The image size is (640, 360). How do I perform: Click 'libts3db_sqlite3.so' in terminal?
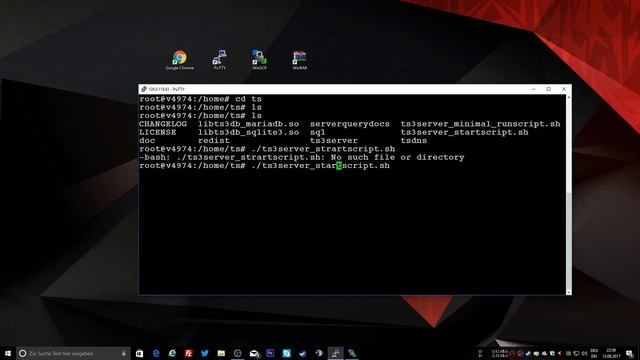pos(249,132)
